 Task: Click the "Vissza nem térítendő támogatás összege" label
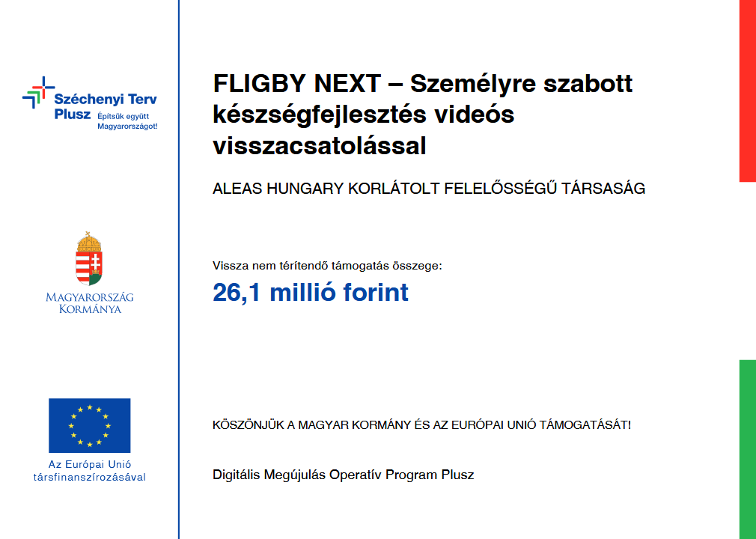tap(327, 265)
